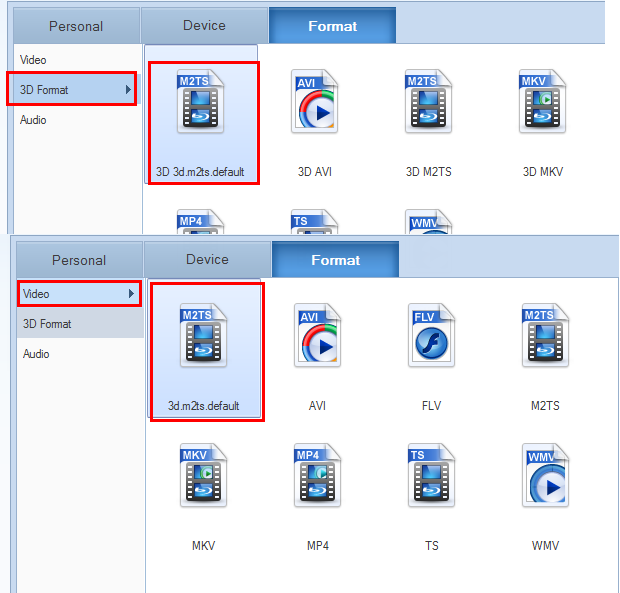Expand arrow beside 3D Format in top panel
Image resolution: width=620 pixels, height=593 pixels.
128,90
